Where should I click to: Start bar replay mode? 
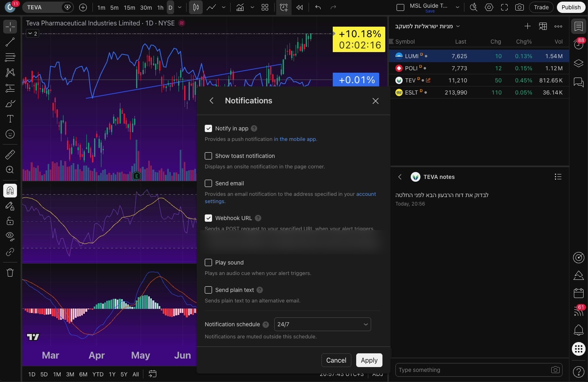pos(300,7)
